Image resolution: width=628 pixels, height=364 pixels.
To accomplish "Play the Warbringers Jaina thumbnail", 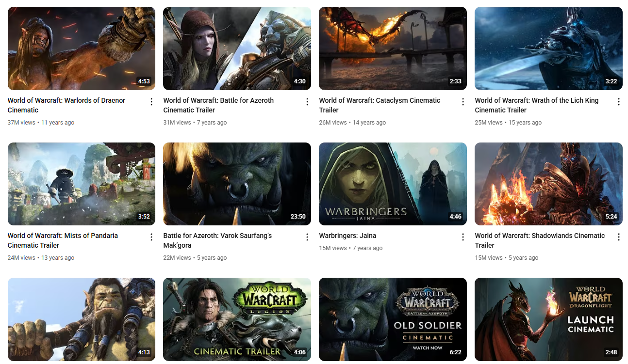I will pyautogui.click(x=393, y=184).
